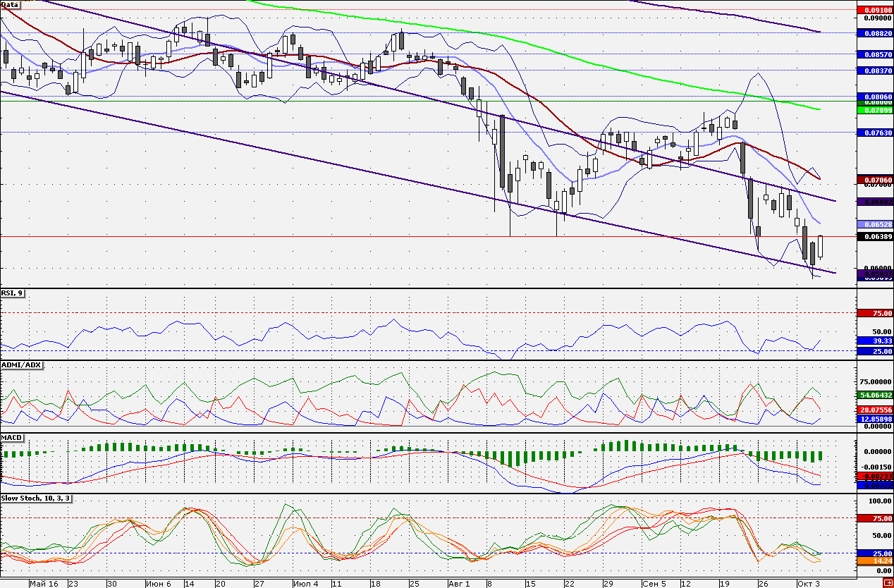Click the Июн 6 date on time axis
Image resolution: width=894 pixels, height=588 pixels.
coord(157,584)
